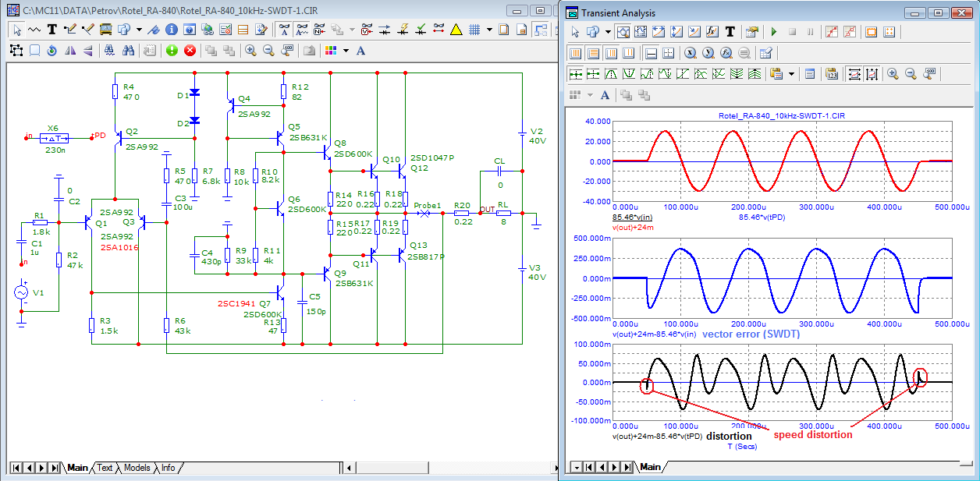The height and width of the screenshot is (481, 980).
Task: Switch to the Info tab
Action: click(x=168, y=468)
